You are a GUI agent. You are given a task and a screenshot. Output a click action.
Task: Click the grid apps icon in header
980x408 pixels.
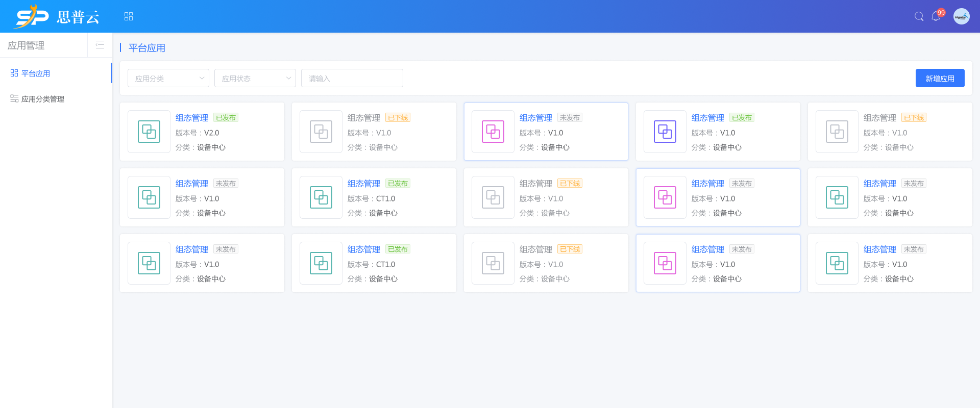(x=129, y=16)
